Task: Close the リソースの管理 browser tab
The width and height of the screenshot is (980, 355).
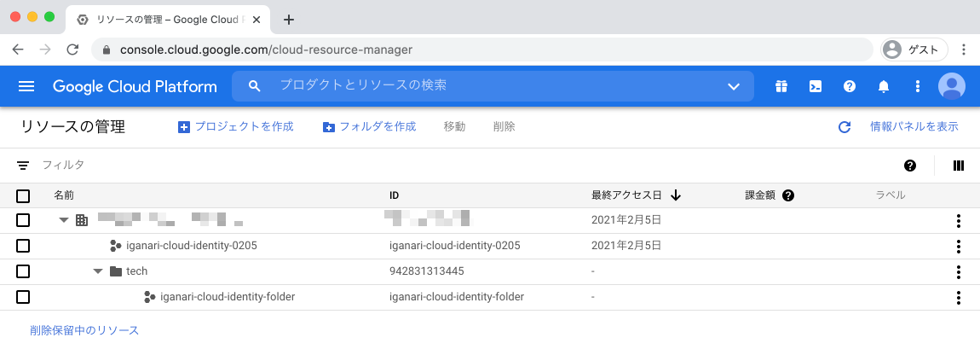Action: [257, 20]
